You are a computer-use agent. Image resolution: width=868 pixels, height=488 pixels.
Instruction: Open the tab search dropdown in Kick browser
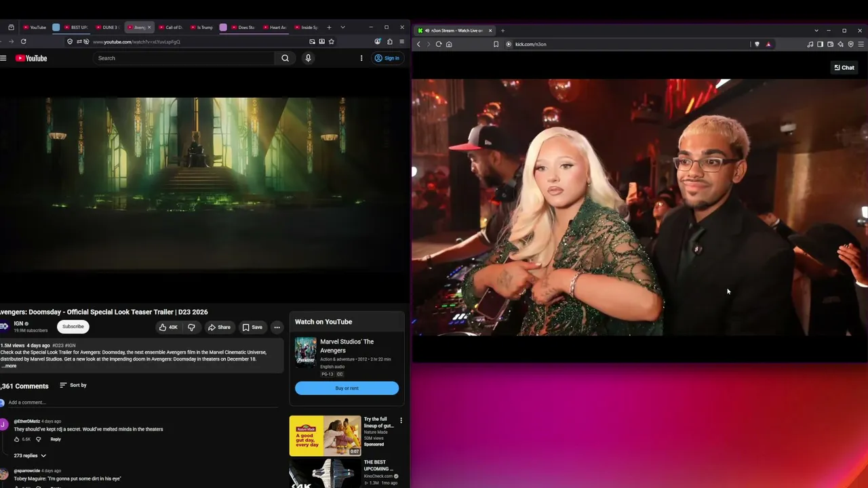click(x=816, y=30)
